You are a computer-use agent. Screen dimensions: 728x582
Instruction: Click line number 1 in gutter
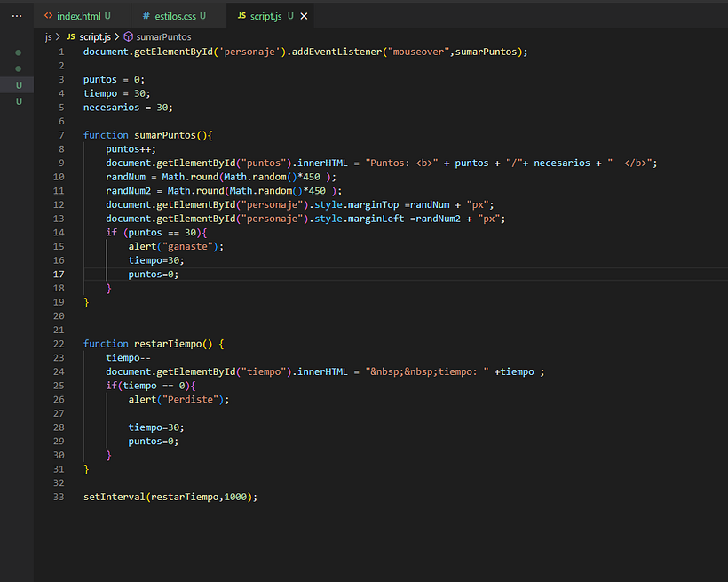(x=61, y=52)
